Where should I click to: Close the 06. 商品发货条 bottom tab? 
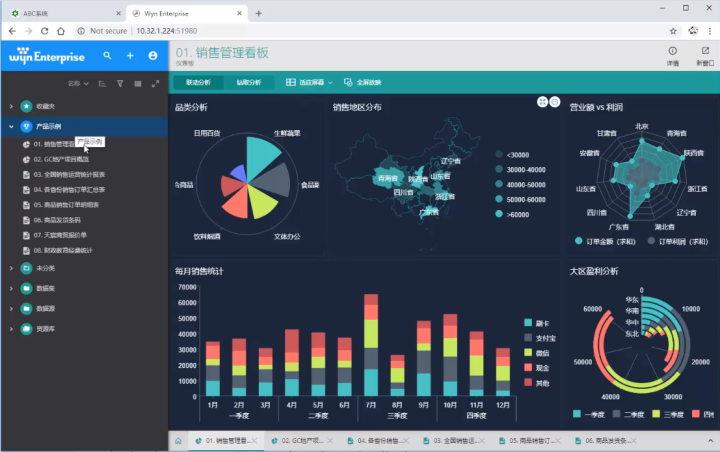[x=633, y=441]
